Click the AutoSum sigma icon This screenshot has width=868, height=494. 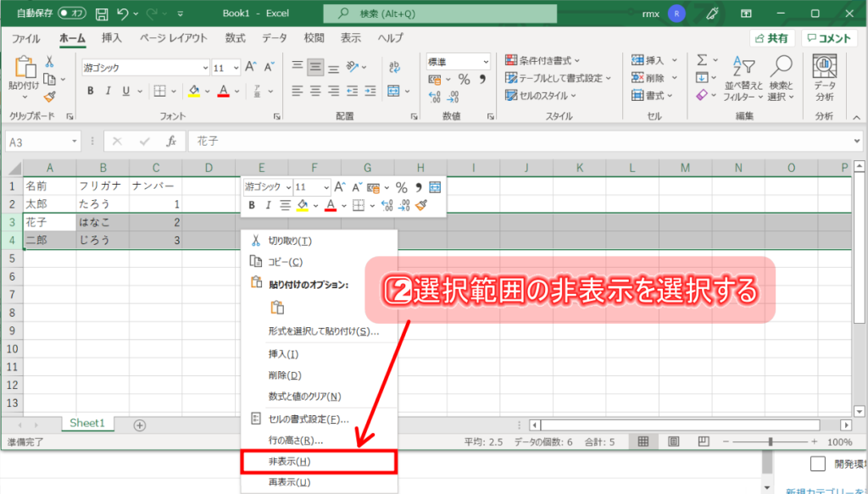coord(702,60)
